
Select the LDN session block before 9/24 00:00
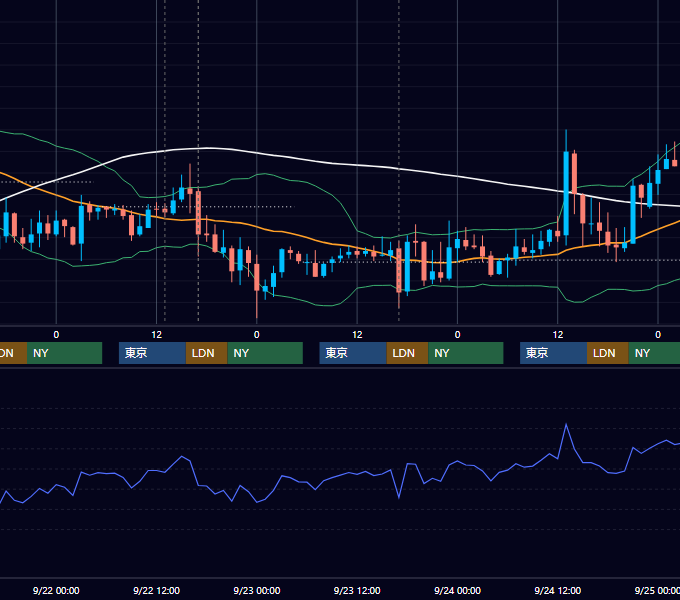coord(407,353)
